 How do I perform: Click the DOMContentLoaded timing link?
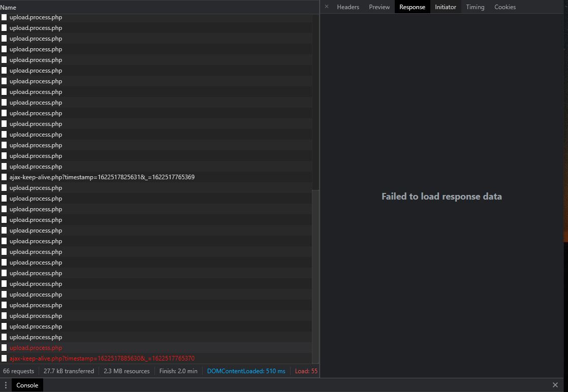(x=246, y=371)
